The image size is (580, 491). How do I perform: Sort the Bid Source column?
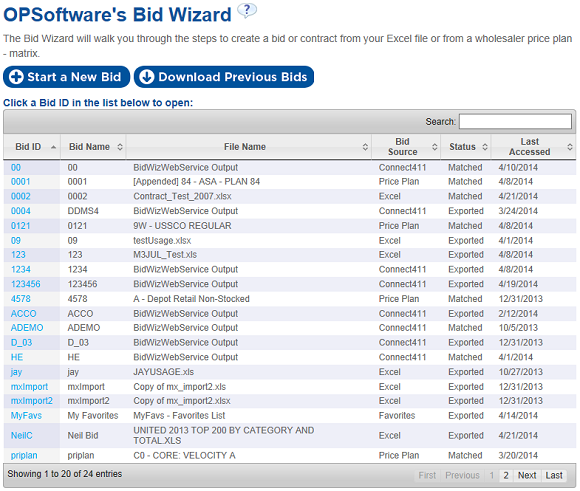click(x=435, y=147)
